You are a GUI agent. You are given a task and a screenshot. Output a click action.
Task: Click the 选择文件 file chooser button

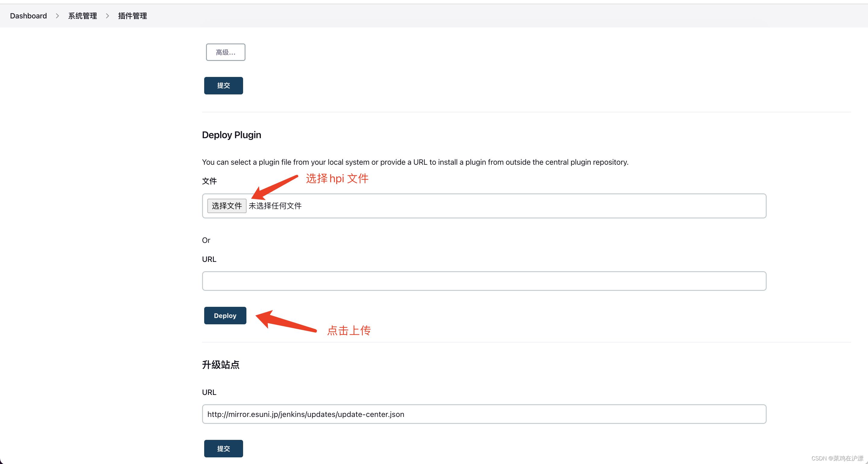[x=227, y=206]
